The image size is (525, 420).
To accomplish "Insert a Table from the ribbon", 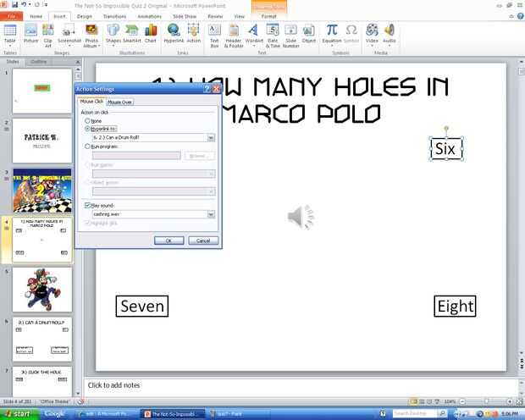I will [9, 34].
